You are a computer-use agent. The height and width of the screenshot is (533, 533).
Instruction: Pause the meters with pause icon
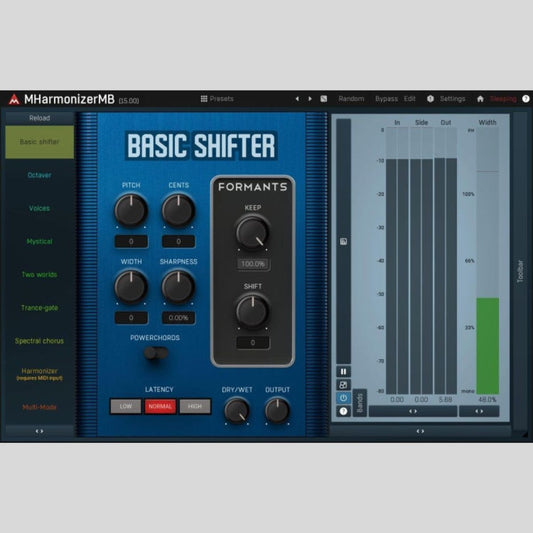(343, 372)
